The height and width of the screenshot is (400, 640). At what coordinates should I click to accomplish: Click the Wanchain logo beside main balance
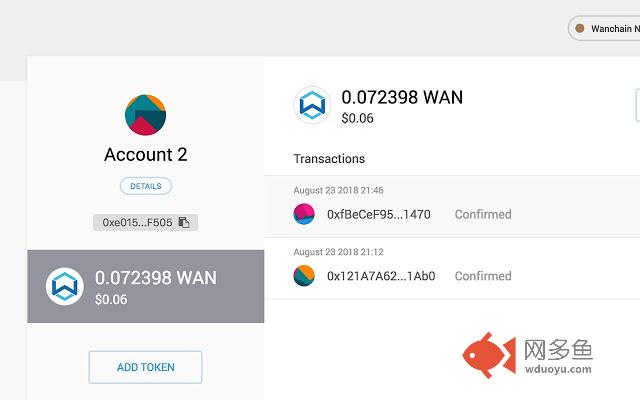click(x=312, y=105)
